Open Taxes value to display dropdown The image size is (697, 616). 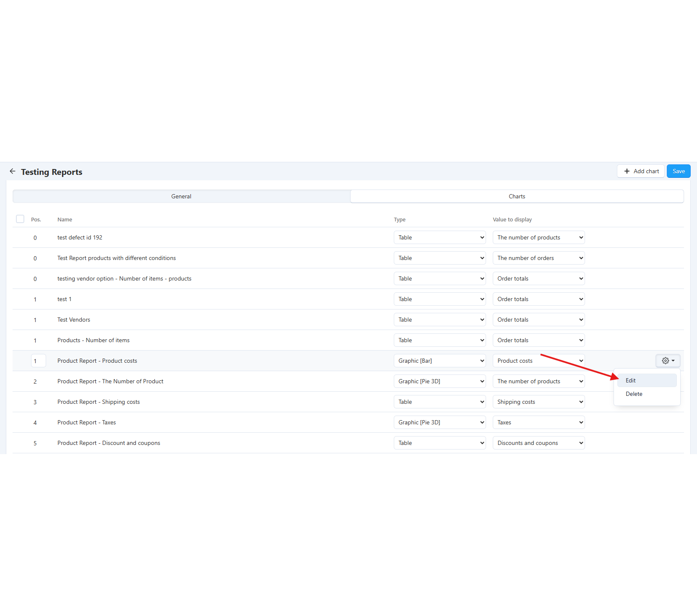tap(538, 422)
